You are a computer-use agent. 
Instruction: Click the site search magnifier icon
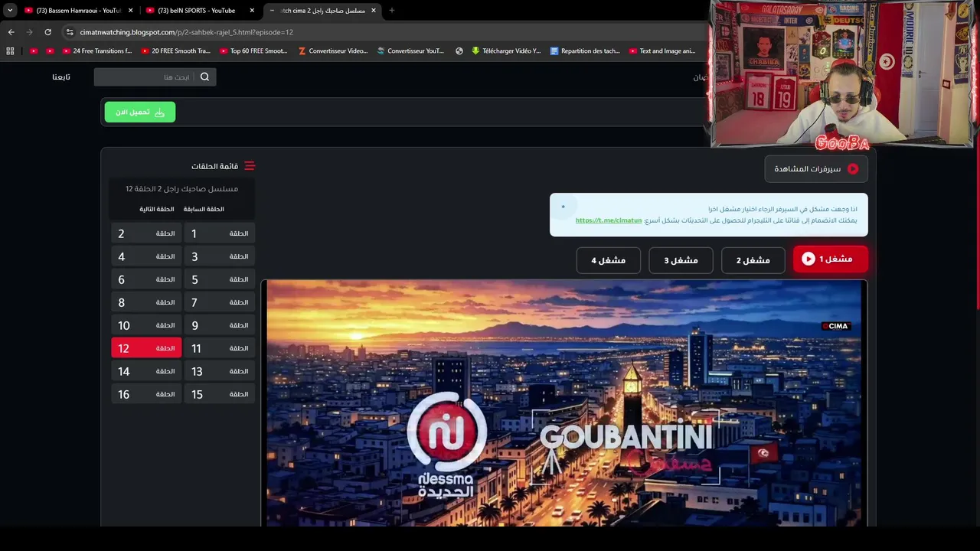pos(204,77)
